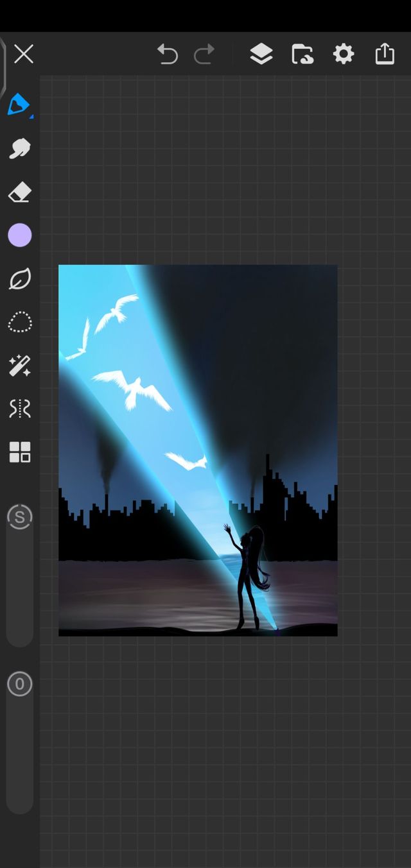
Task: Choose the Eraser tool
Action: click(19, 192)
